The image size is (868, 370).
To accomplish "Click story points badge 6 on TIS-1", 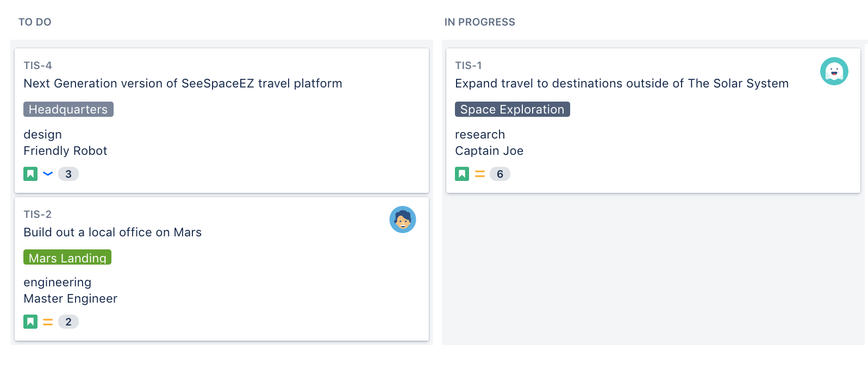I will [499, 174].
